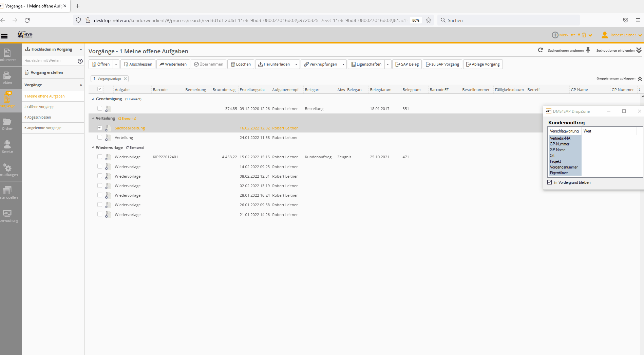Bookmark page with the star icon
The image size is (644, 355).
coord(429,20)
